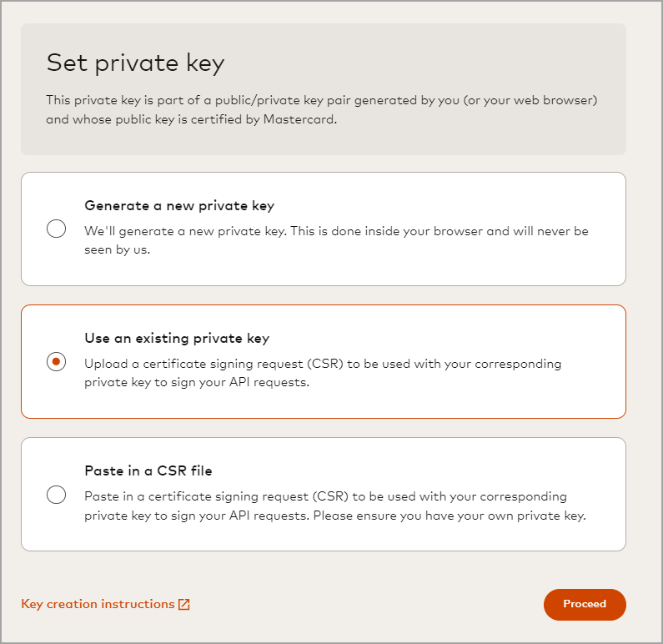The image size is (663, 644).
Task: Click the 'Upload a certificate signing request' description
Action: (x=323, y=364)
